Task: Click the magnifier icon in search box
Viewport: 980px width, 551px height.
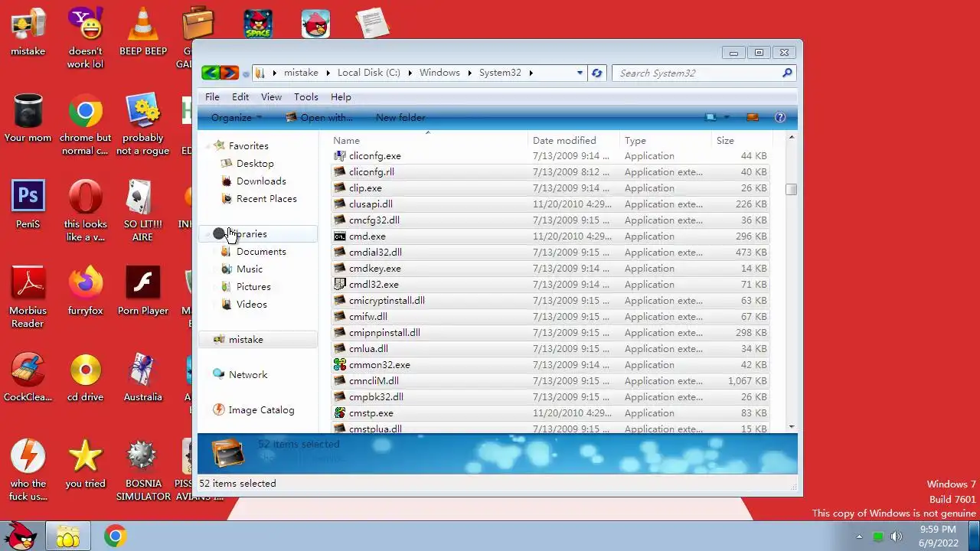Action: click(786, 73)
